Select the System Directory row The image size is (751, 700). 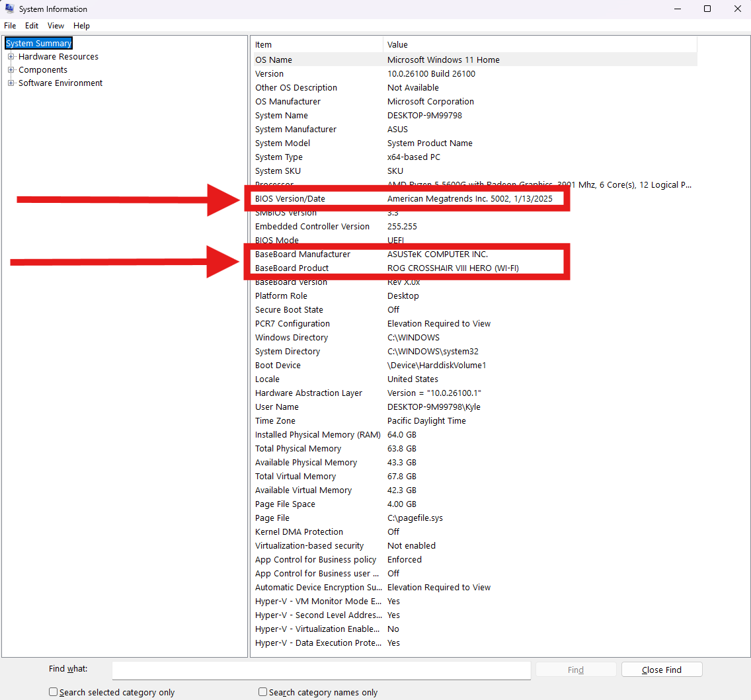(475, 352)
